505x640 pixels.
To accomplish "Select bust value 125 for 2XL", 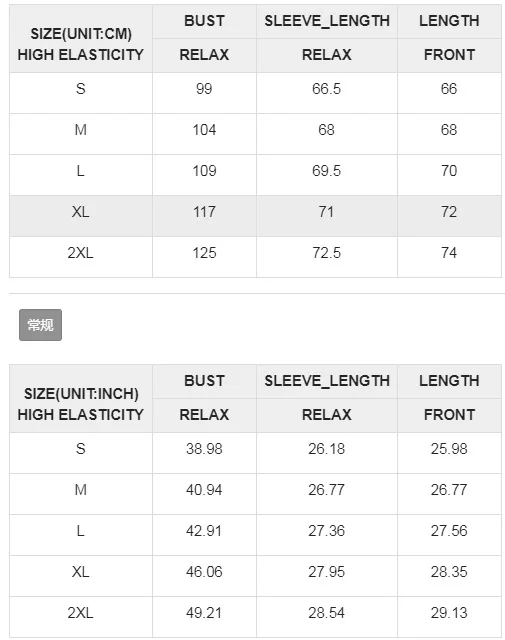I will (204, 253).
